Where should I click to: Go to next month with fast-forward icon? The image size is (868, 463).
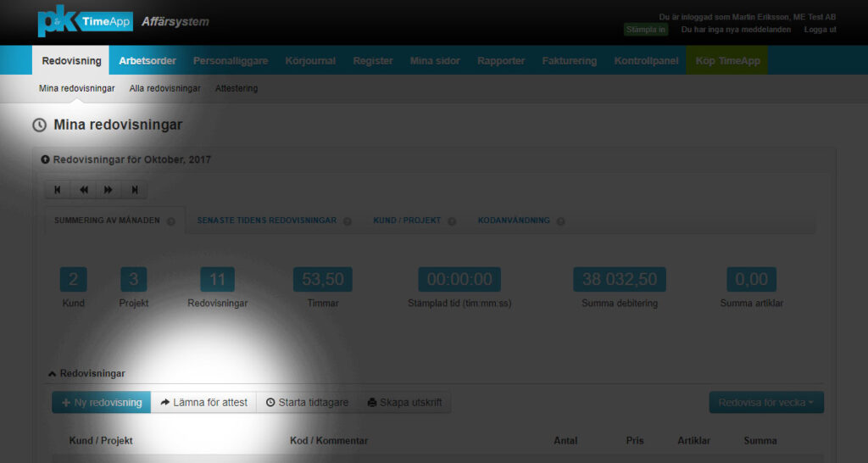(108, 190)
